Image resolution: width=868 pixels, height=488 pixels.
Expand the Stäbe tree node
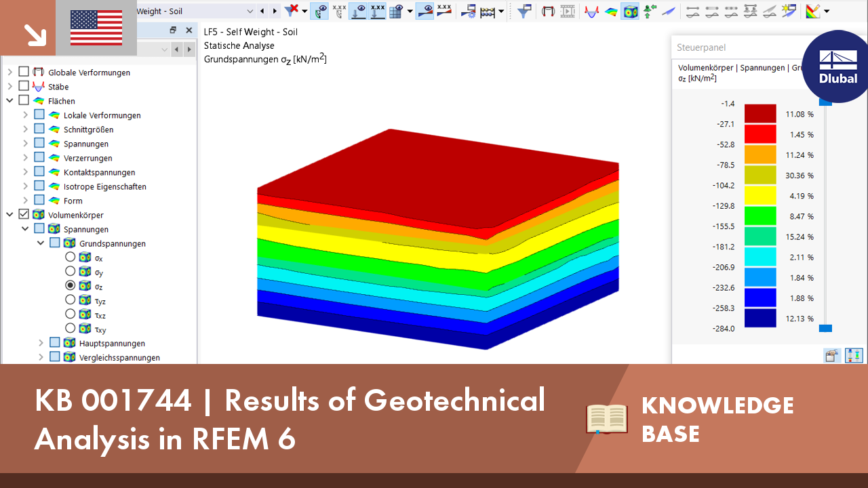(x=10, y=86)
